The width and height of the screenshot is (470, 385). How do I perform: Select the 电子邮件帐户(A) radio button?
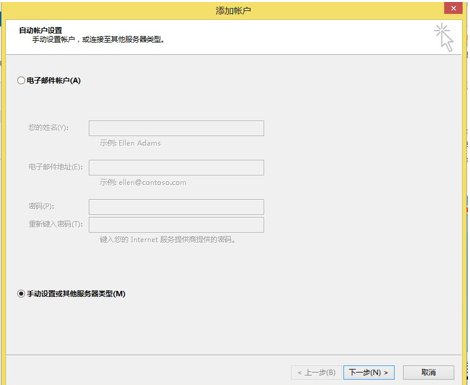coord(21,80)
